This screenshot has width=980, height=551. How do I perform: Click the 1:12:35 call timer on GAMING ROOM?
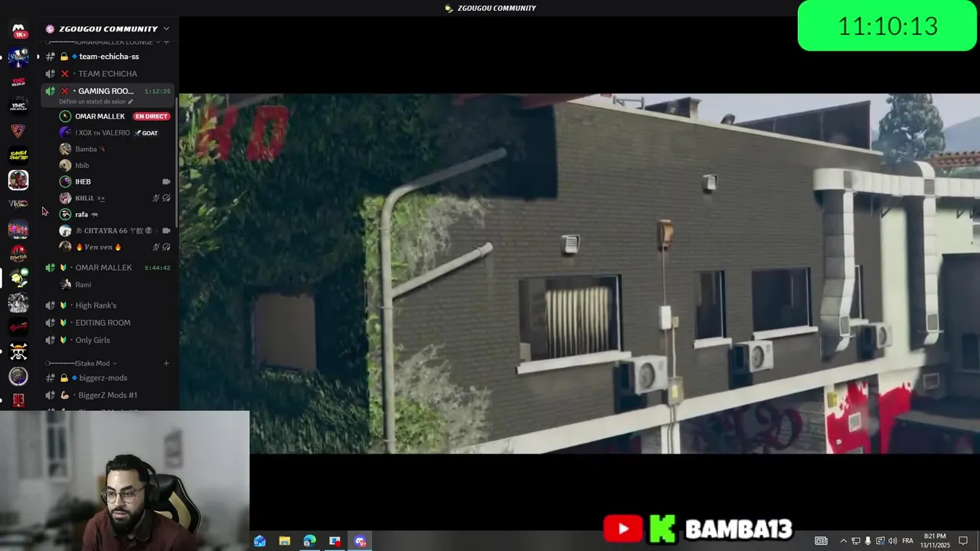[x=157, y=91]
